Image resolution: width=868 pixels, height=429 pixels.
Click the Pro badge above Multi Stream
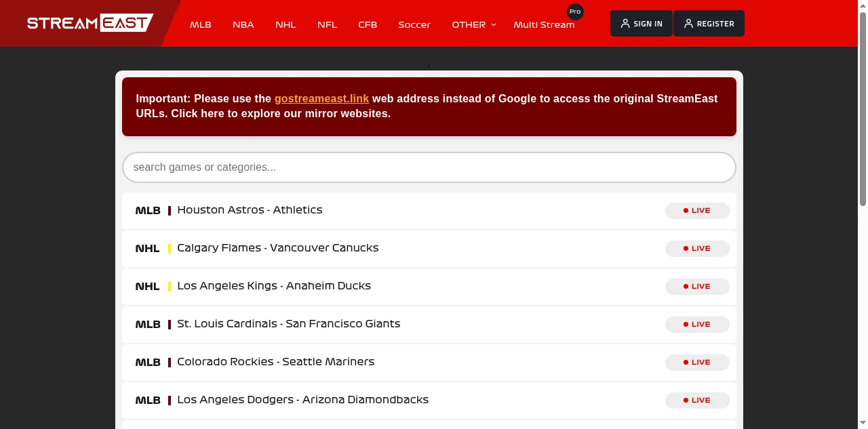click(575, 12)
